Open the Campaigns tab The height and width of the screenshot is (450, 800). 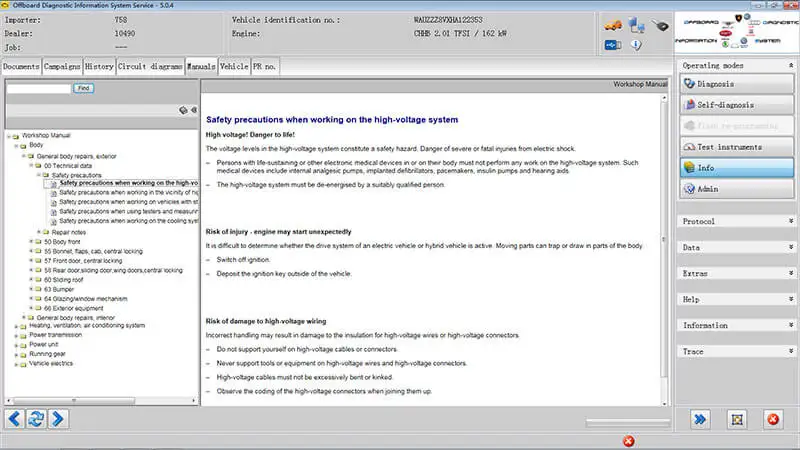[62, 66]
